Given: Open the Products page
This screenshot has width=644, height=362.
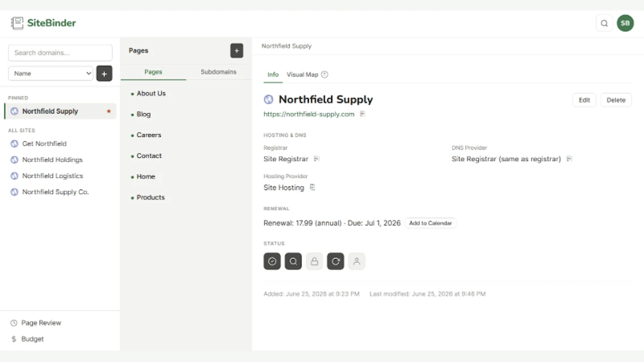Looking at the screenshot, I should click(151, 197).
